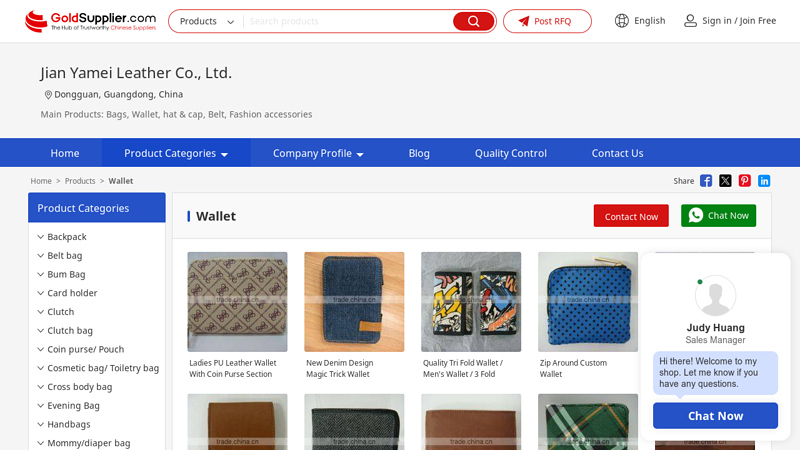This screenshot has height=450, width=800.
Task: Click Quality Tri Fold Wallet title link
Action: point(463,368)
